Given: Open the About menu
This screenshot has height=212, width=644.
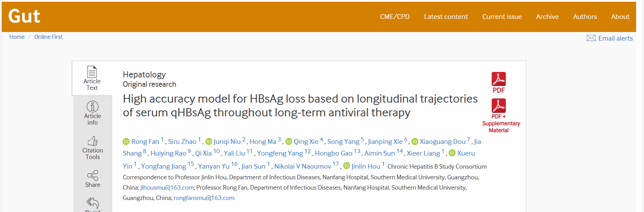Looking at the screenshot, I should (x=620, y=17).
